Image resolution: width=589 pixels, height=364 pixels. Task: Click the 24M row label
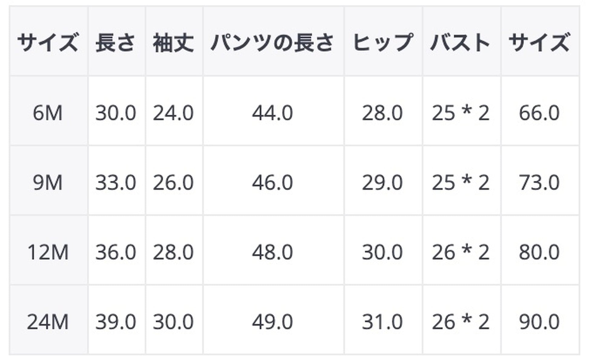48,322
